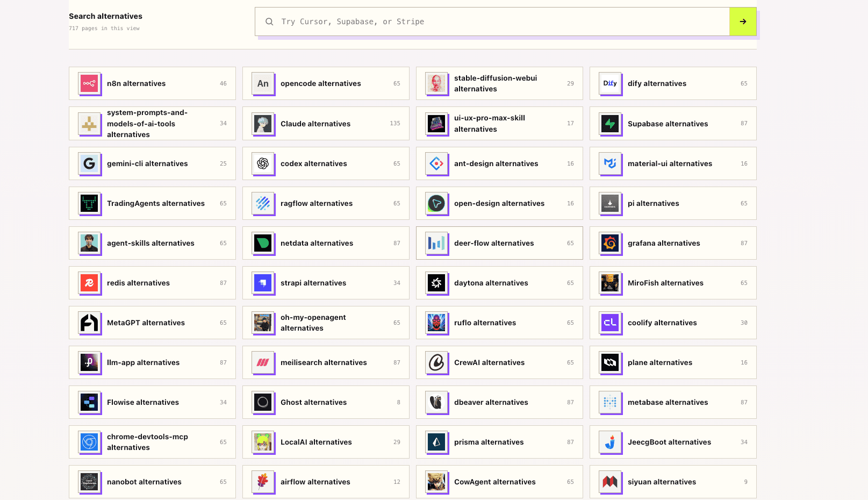The width and height of the screenshot is (868, 500).
Task: Click the ruflo thumbnail image
Action: click(x=436, y=323)
